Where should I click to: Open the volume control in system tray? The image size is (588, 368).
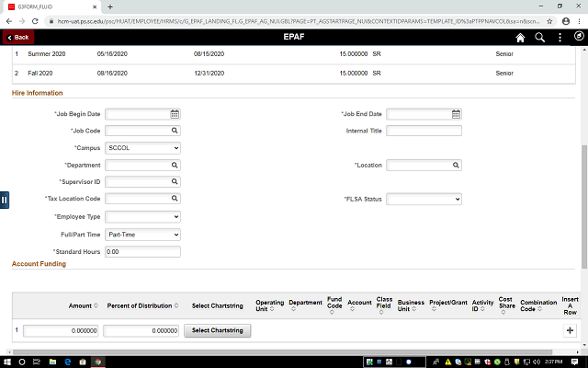click(537, 362)
